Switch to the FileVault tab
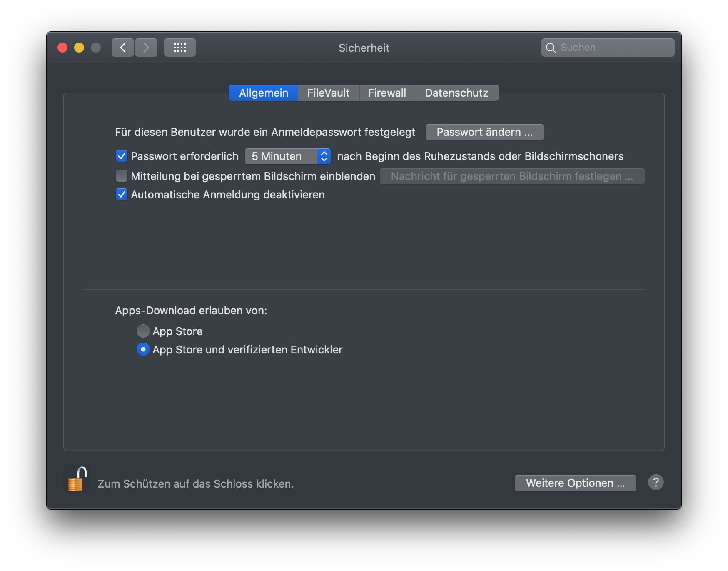The height and width of the screenshot is (571, 728). 328,93
